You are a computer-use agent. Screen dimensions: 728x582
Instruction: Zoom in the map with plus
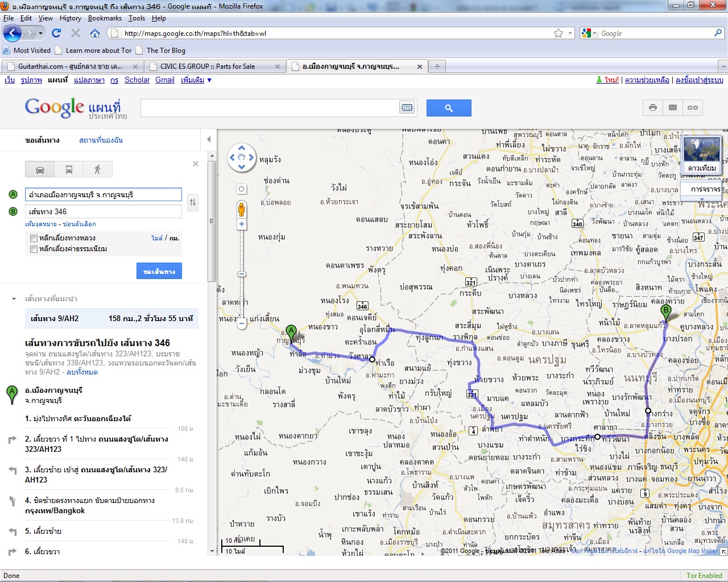tap(242, 224)
